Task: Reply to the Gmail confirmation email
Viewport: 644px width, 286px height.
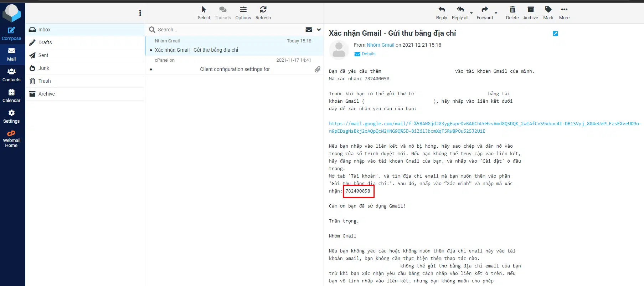Action: pyautogui.click(x=441, y=13)
